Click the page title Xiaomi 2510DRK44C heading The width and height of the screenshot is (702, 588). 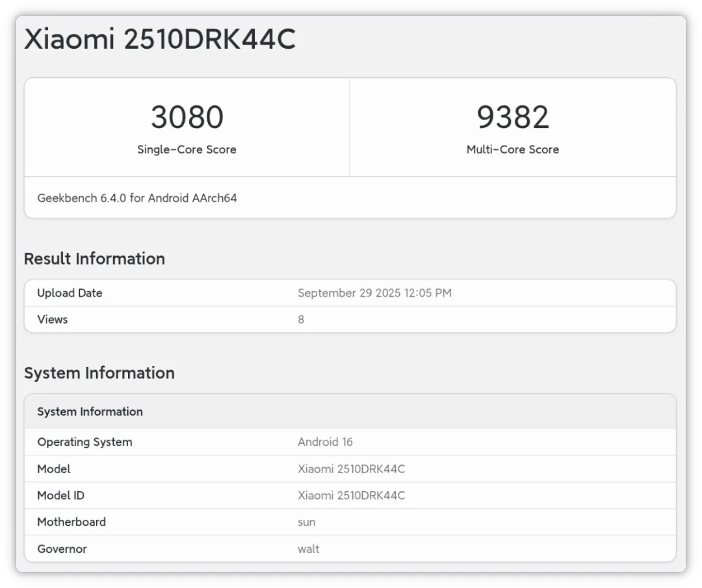(x=160, y=40)
